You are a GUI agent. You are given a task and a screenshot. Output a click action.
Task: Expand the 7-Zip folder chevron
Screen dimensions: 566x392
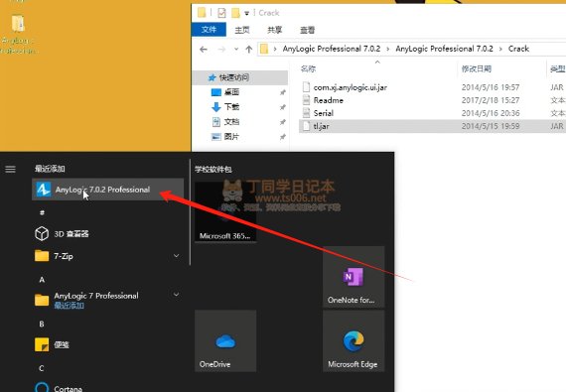pyautogui.click(x=176, y=256)
